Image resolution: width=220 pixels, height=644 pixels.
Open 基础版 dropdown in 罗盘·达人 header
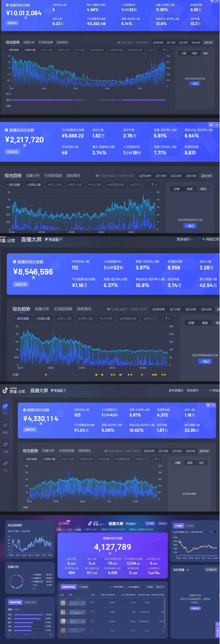[131, 524]
